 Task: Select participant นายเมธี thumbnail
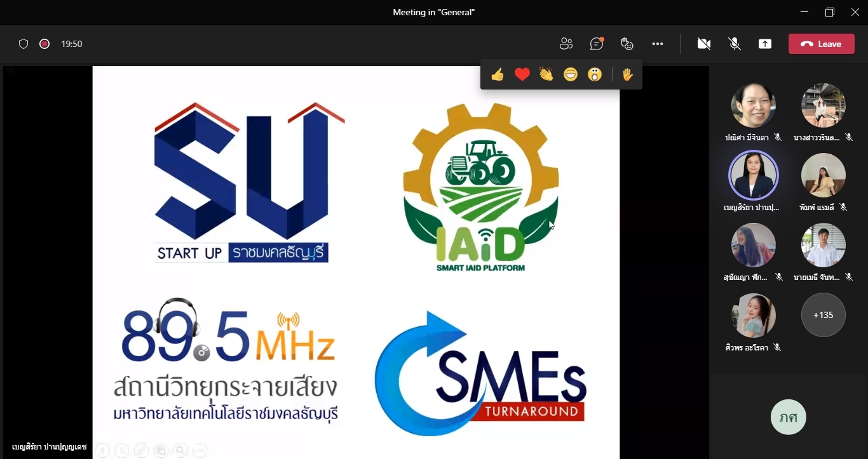point(824,245)
